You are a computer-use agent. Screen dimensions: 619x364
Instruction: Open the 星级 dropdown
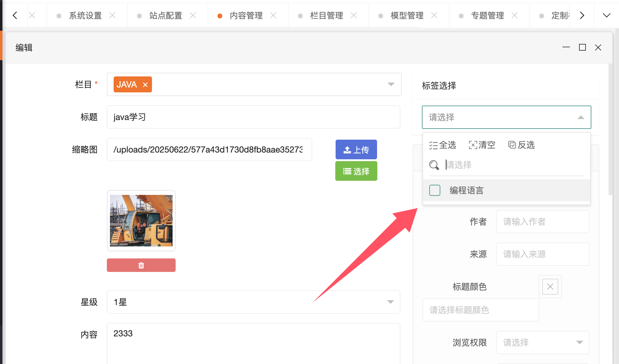coord(253,302)
